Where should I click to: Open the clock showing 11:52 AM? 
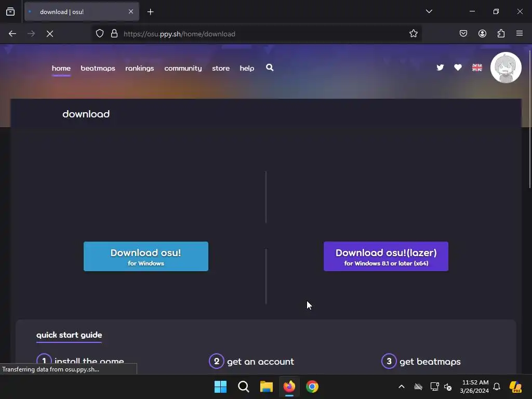click(x=475, y=387)
